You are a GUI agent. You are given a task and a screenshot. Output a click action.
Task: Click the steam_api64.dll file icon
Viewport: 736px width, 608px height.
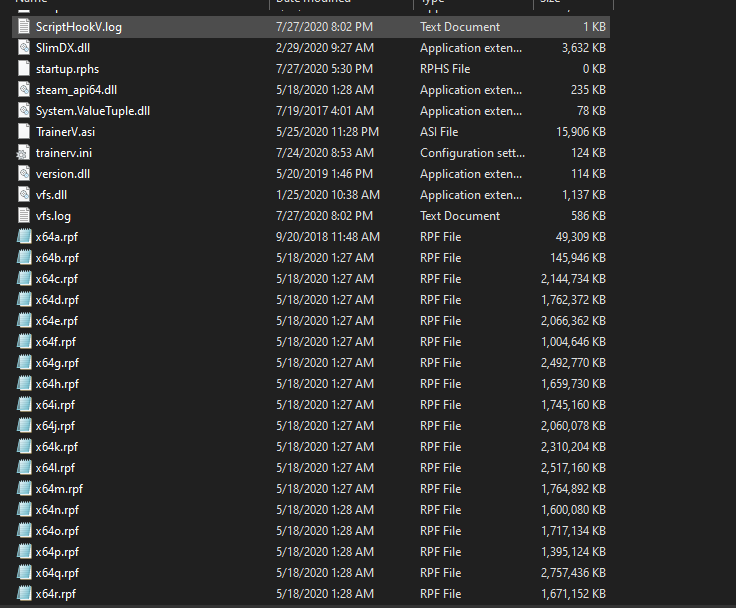[25, 90]
